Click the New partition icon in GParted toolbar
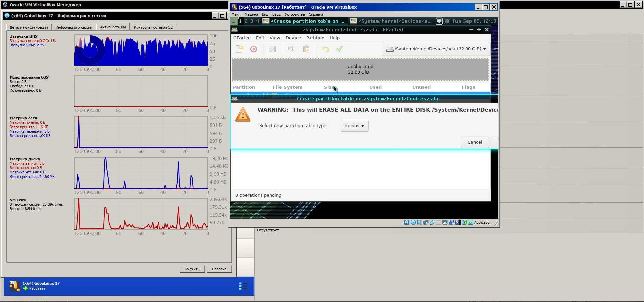 (x=239, y=49)
